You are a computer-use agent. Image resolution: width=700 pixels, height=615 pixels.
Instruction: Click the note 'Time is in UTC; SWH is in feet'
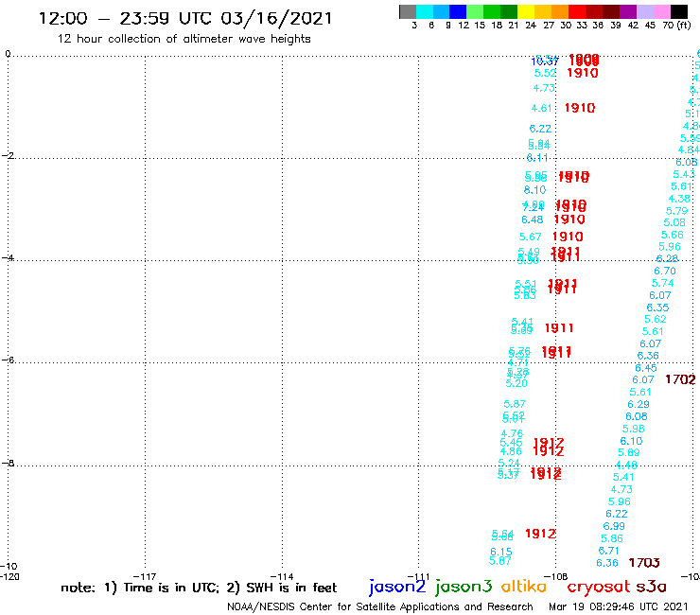[x=199, y=588]
